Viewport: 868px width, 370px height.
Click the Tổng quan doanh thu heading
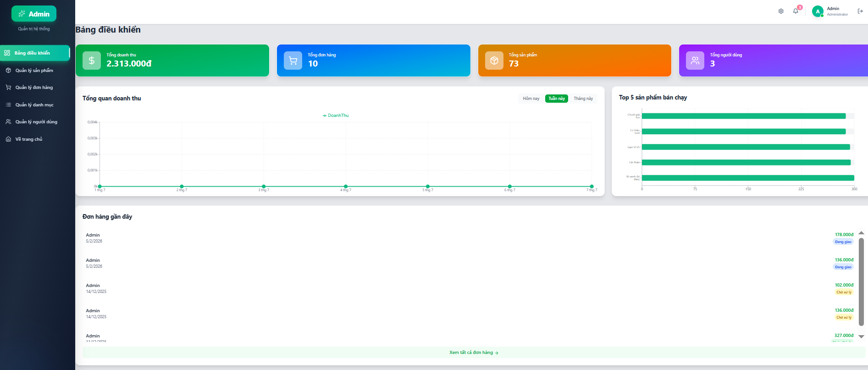(x=112, y=98)
